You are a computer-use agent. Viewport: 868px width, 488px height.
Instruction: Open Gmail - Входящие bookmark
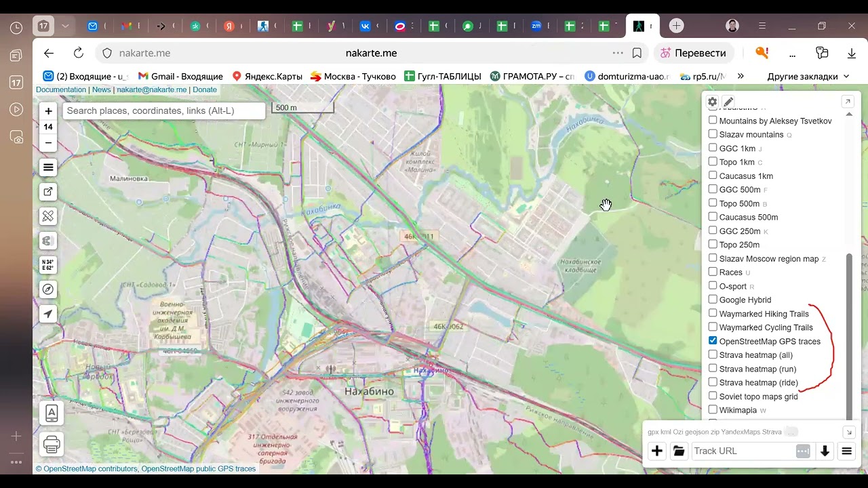point(180,77)
